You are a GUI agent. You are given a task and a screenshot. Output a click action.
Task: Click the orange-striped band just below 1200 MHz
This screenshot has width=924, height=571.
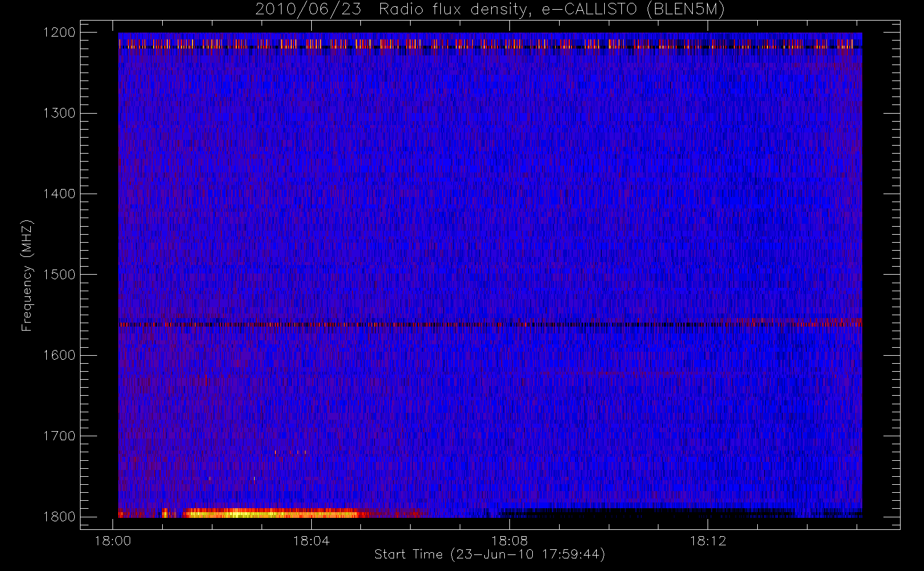click(490, 43)
